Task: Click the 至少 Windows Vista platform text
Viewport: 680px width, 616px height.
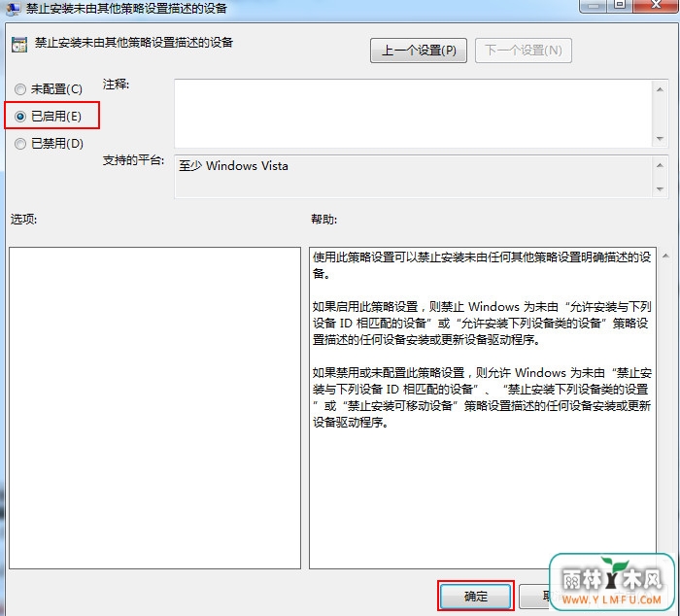Action: [233, 166]
